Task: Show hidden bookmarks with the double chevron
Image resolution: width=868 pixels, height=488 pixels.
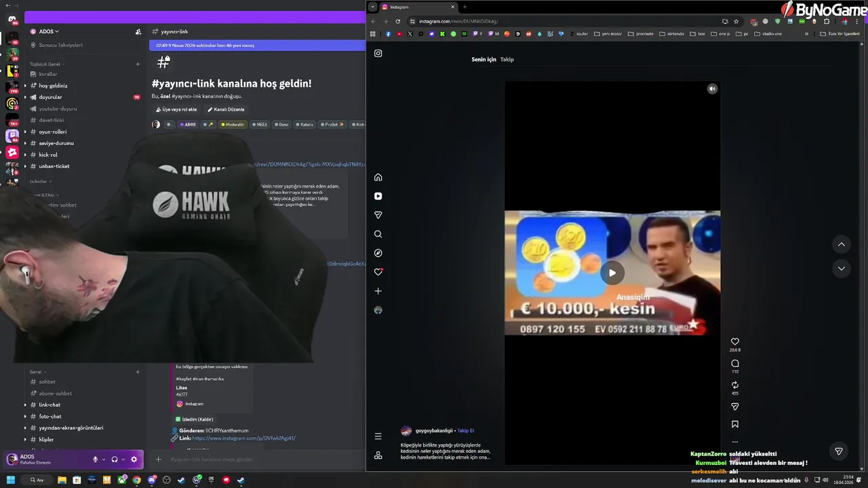Action: [x=806, y=34]
